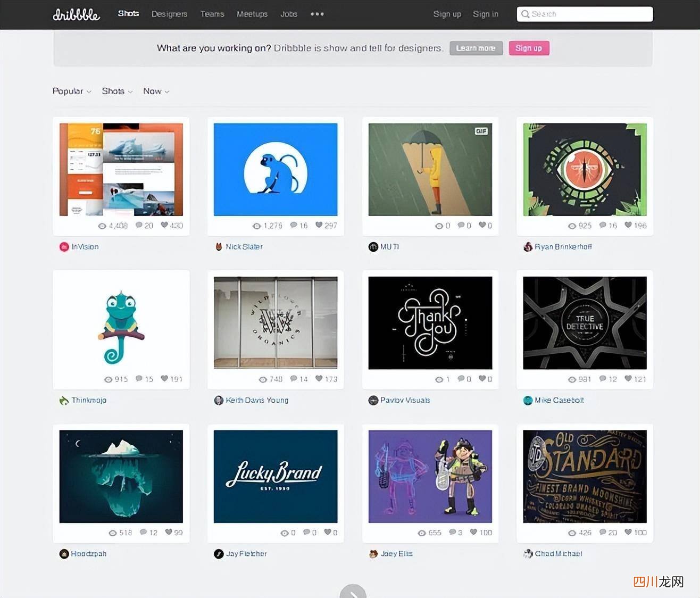Click Sign in in the header
This screenshot has height=598, width=700.
coord(486,14)
